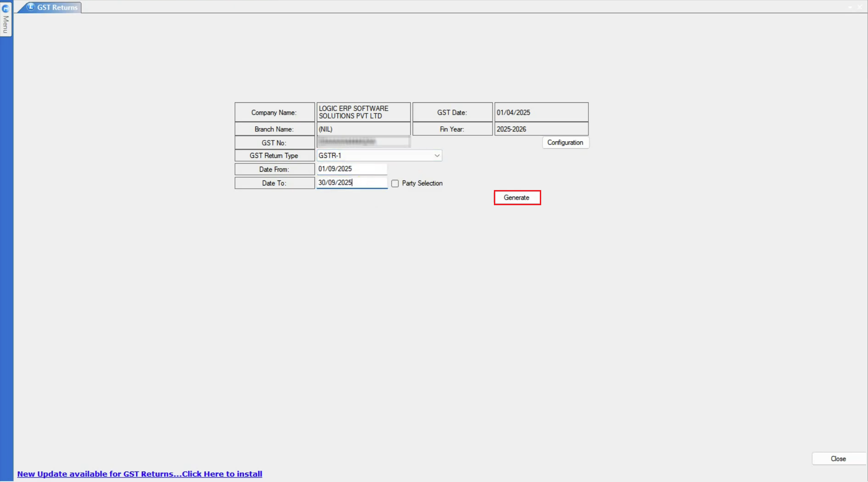The width and height of the screenshot is (868, 482).
Task: Click the Close button at bottom right
Action: point(838,459)
